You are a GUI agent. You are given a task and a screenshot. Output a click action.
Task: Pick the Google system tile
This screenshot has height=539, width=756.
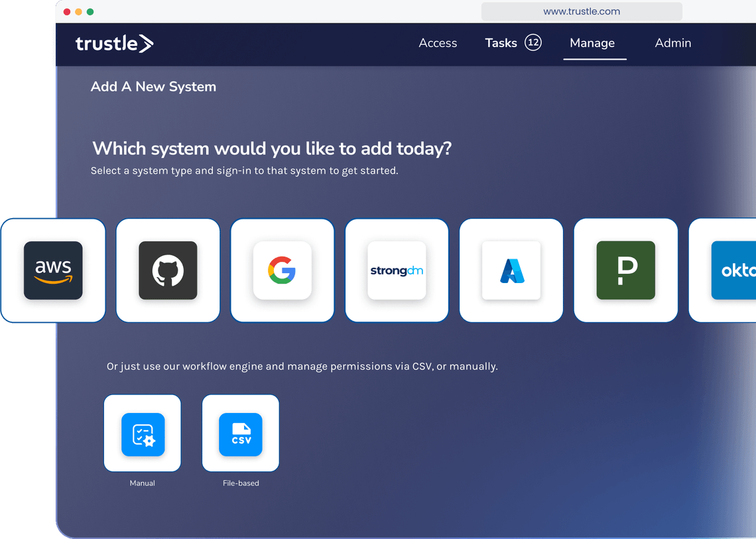283,270
